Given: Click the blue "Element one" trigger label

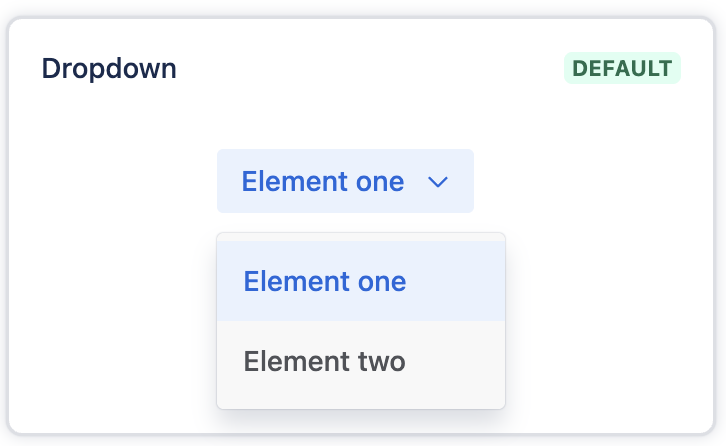Looking at the screenshot, I should point(323,182).
